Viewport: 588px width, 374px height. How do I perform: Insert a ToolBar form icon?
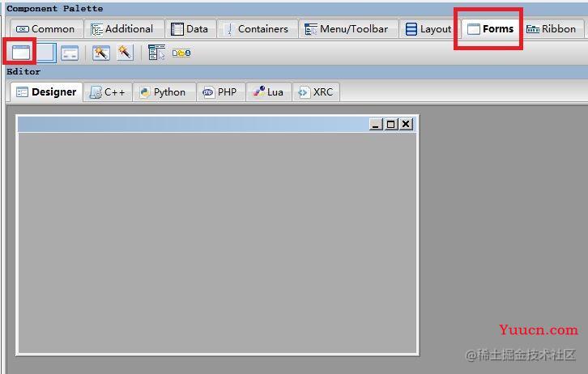point(181,53)
